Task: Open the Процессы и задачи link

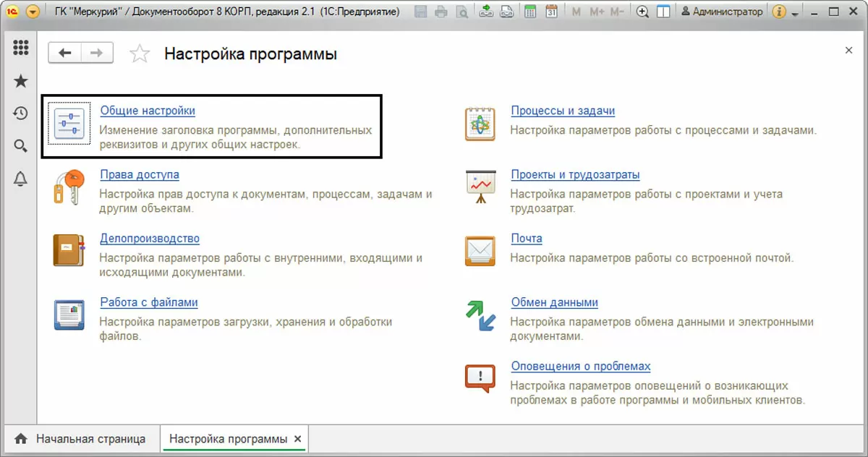Action: [x=563, y=111]
